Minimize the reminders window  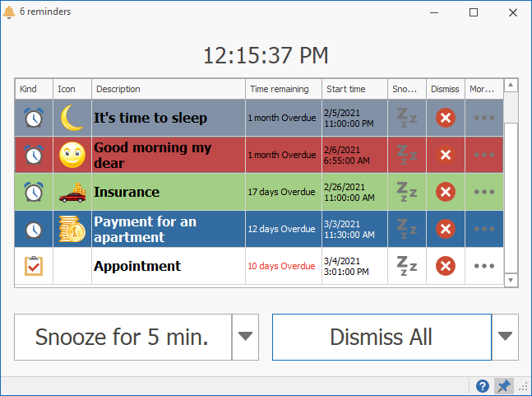[434, 12]
